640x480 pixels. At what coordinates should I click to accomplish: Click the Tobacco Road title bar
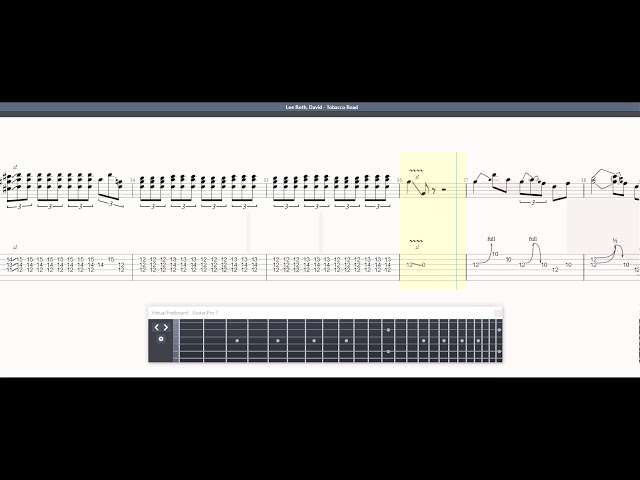(x=320, y=107)
